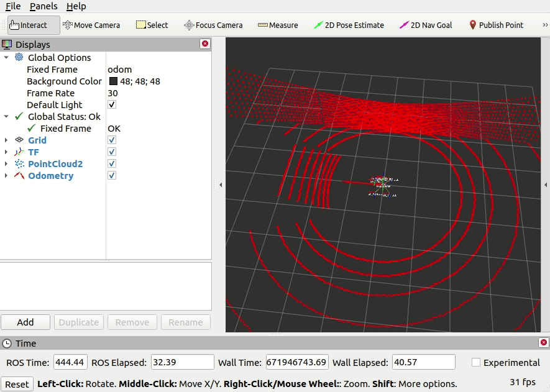
Task: Click the robot TF frames in 3D view
Action: 383,186
